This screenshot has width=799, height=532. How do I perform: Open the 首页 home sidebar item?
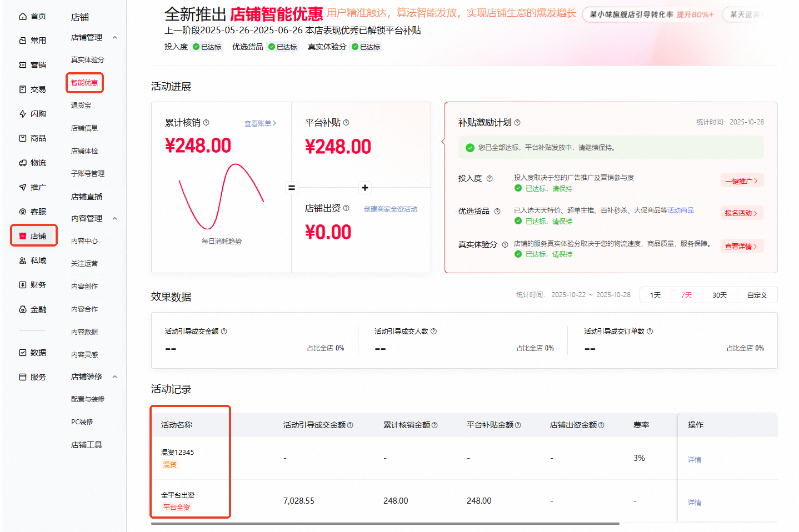point(33,16)
